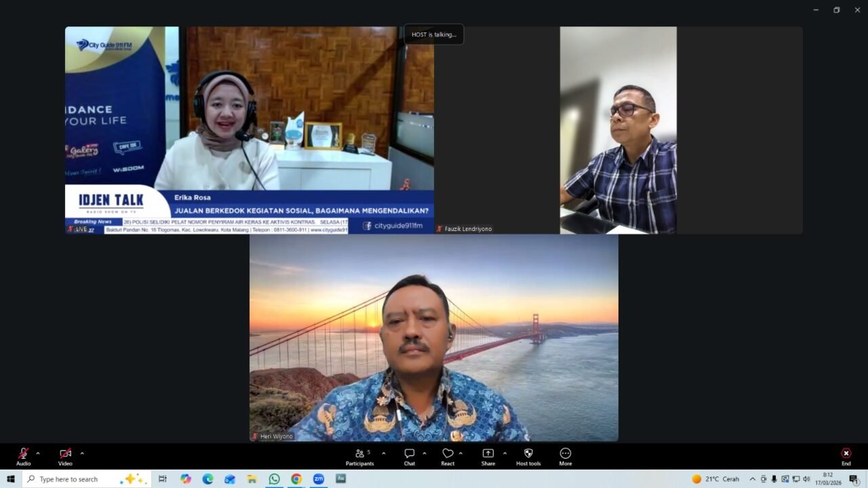This screenshot has width=868, height=488.
Task: Expand the participants options chevron
Action: coord(384,453)
